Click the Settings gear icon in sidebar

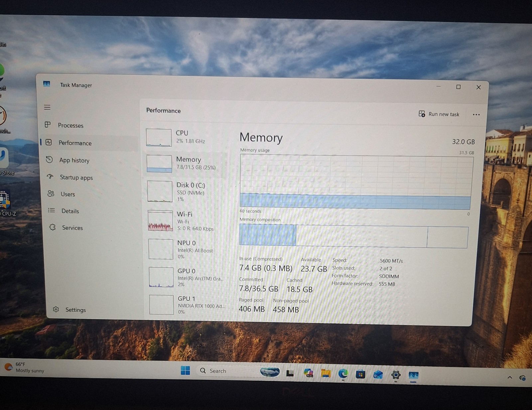click(56, 309)
